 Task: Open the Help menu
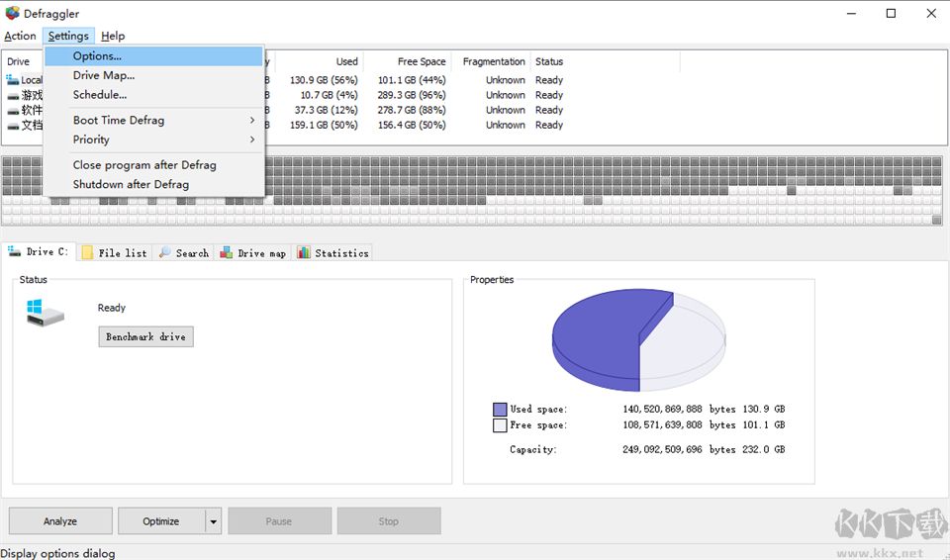coord(113,36)
